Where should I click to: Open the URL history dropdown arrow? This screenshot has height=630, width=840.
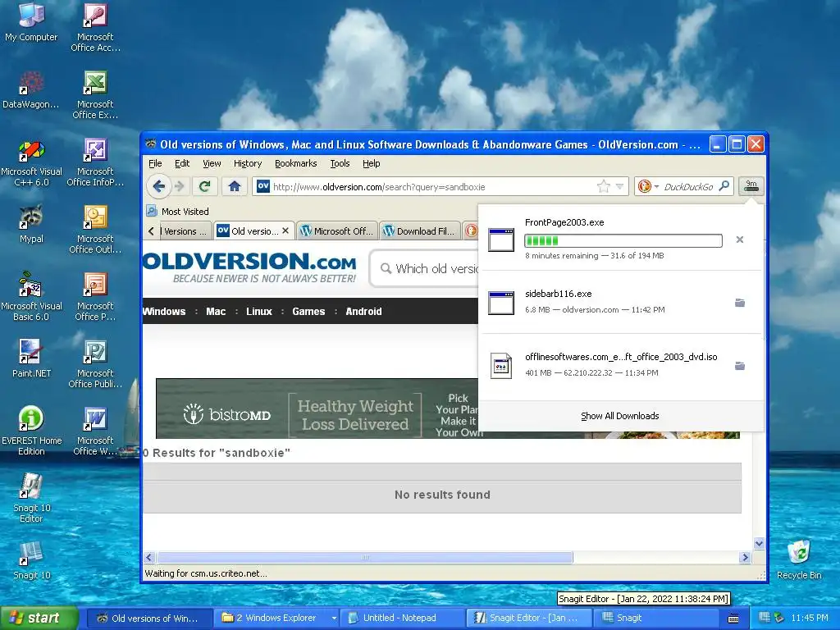click(x=620, y=186)
